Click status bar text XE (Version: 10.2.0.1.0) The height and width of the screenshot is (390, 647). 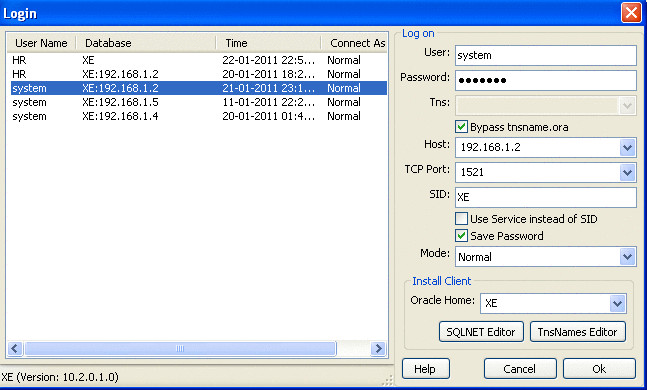click(x=60, y=377)
